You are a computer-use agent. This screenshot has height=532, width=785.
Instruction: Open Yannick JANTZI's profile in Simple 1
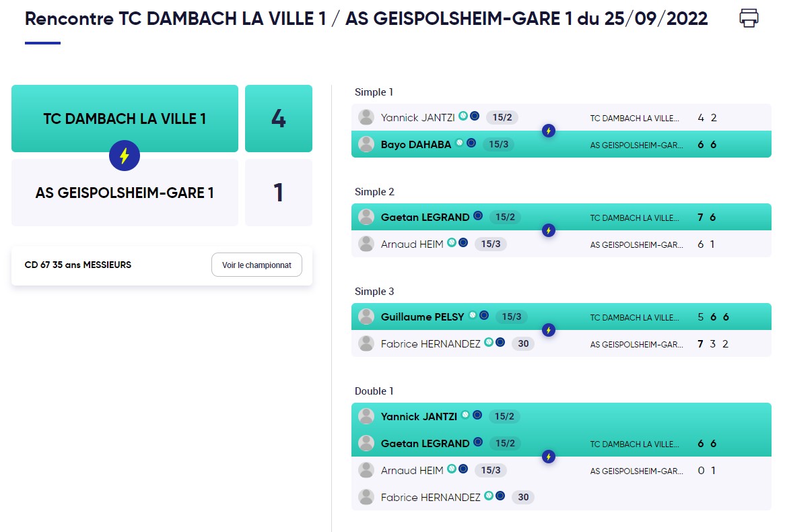pyautogui.click(x=418, y=118)
